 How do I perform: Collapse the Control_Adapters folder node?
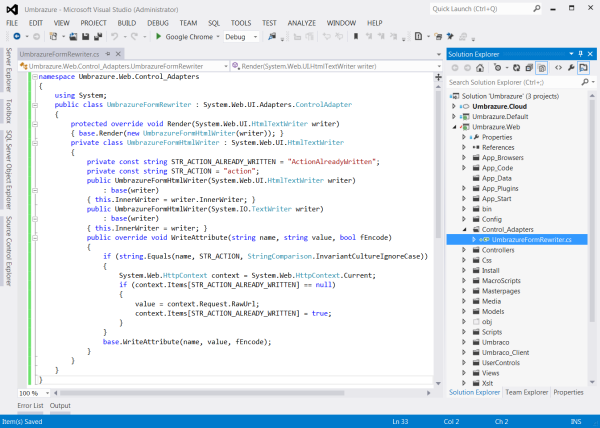click(463, 229)
